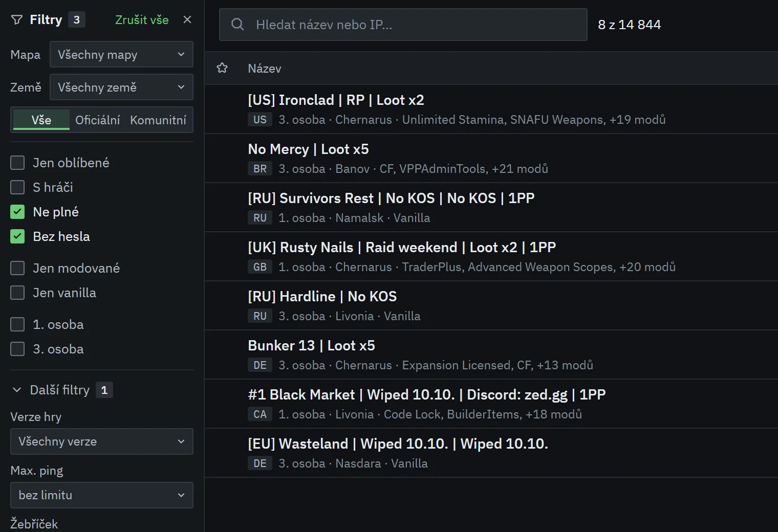Select server 'Bunker 13 | Loot x5'
The width and height of the screenshot is (778, 532).
point(491,354)
